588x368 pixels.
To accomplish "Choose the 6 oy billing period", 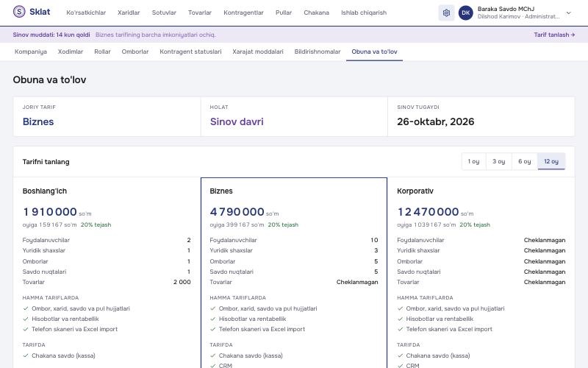I will [525, 161].
